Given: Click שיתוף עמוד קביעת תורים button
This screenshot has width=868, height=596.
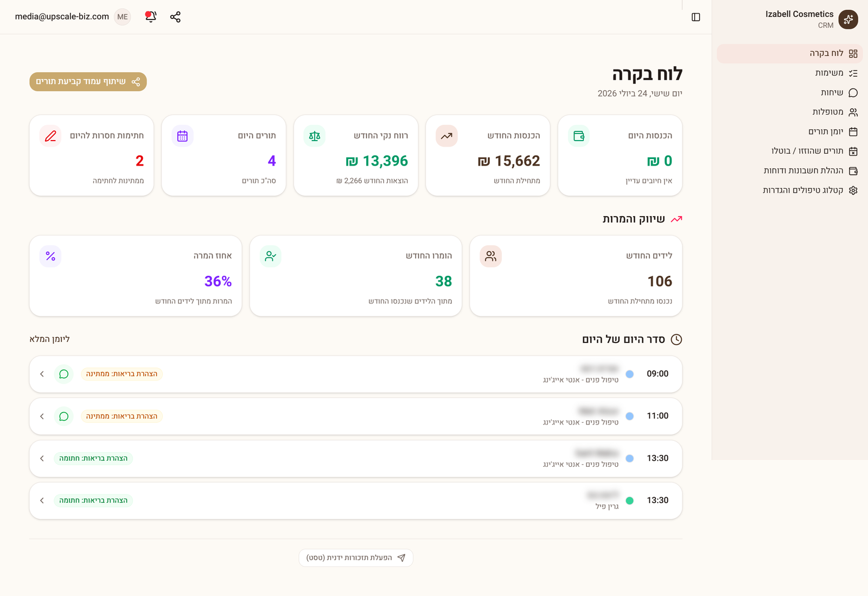Looking at the screenshot, I should coord(88,81).
